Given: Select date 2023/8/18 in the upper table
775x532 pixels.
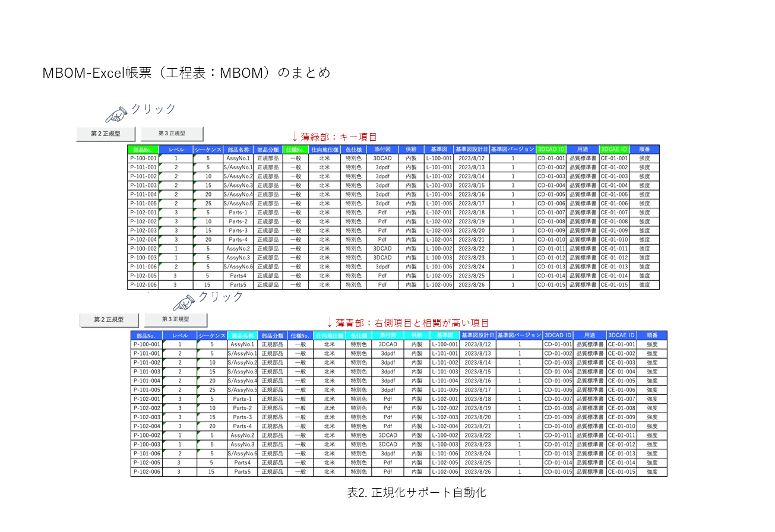Looking at the screenshot, I should (472, 213).
